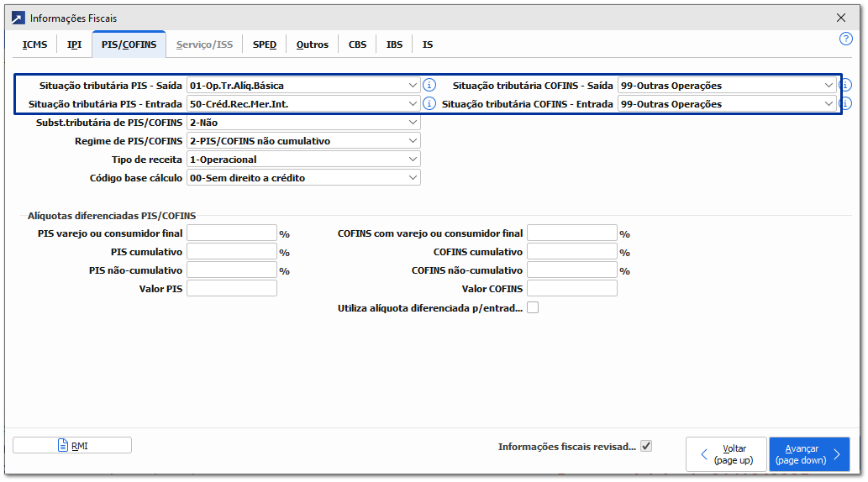Close the Informações Fiscais window
Screen dimensions: 868x482
[x=841, y=18]
